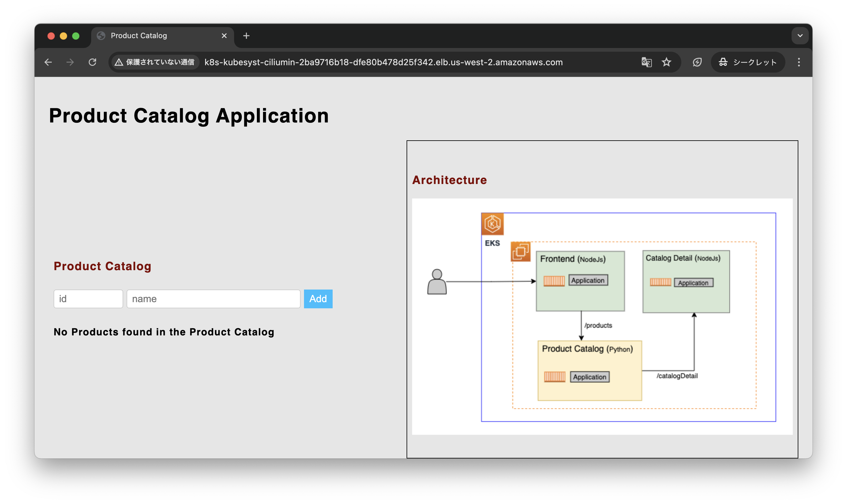Image resolution: width=847 pixels, height=504 pixels.
Task: Bookmark this page with the star icon
Action: tap(666, 62)
